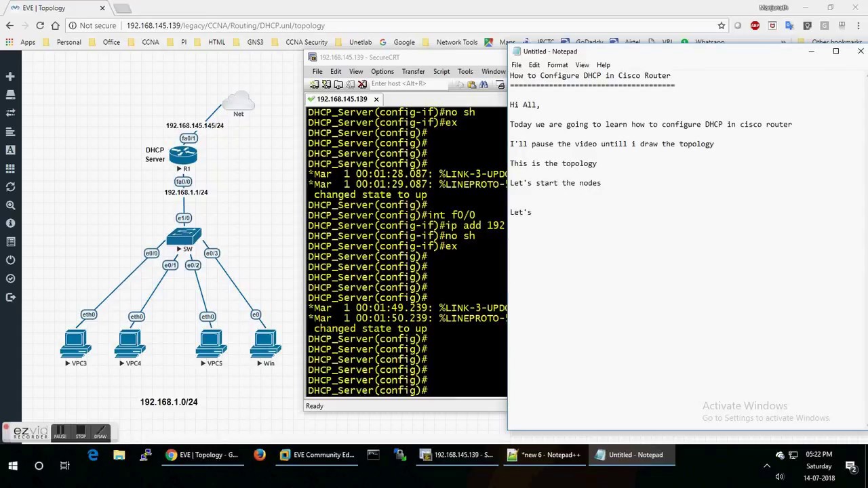Open the Unetlab bookmark folder

(355, 42)
